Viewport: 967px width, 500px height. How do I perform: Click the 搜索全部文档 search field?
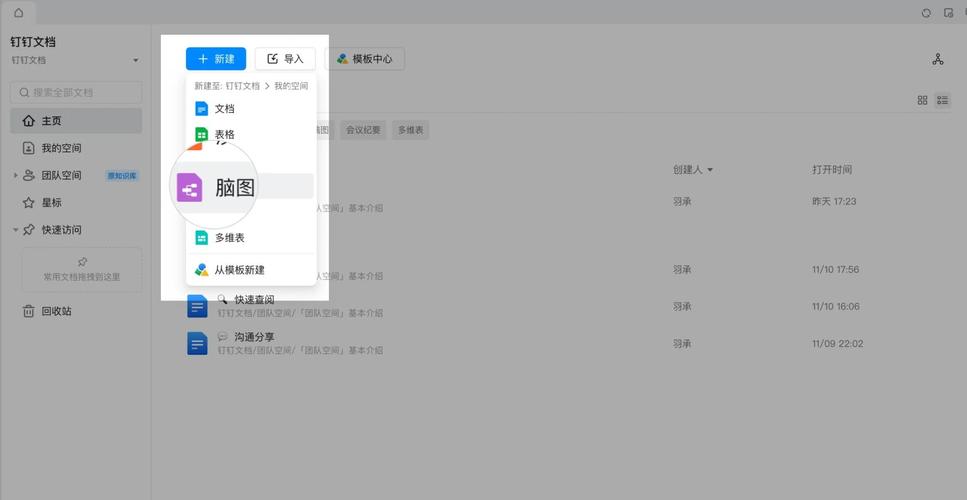(x=76, y=92)
